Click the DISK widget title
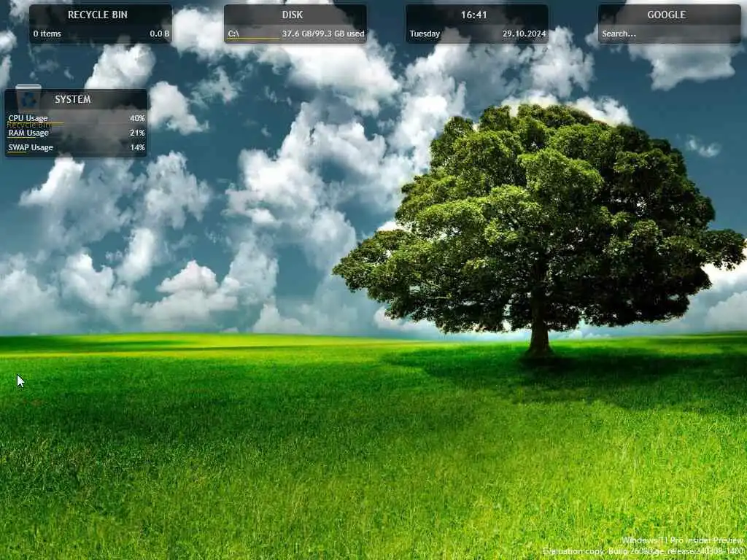 pyautogui.click(x=292, y=15)
